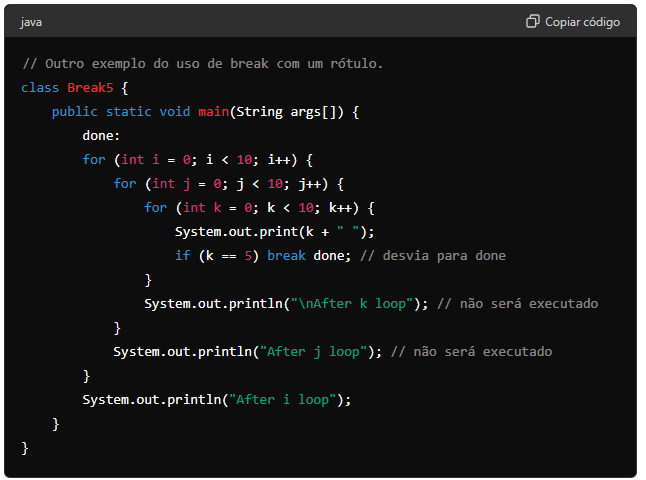The height and width of the screenshot is (480, 646).
Task: Click the System.out.print(k + " ") statement
Action: pos(275,232)
